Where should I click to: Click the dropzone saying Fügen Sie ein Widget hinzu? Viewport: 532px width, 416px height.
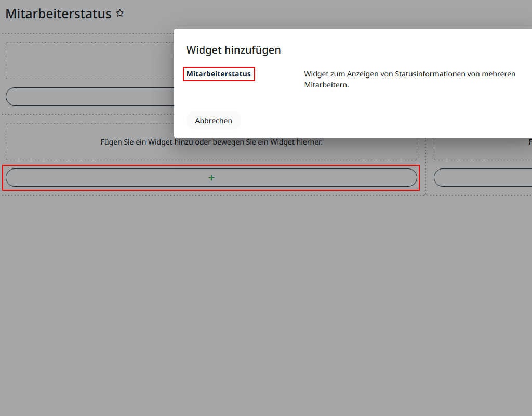click(211, 141)
